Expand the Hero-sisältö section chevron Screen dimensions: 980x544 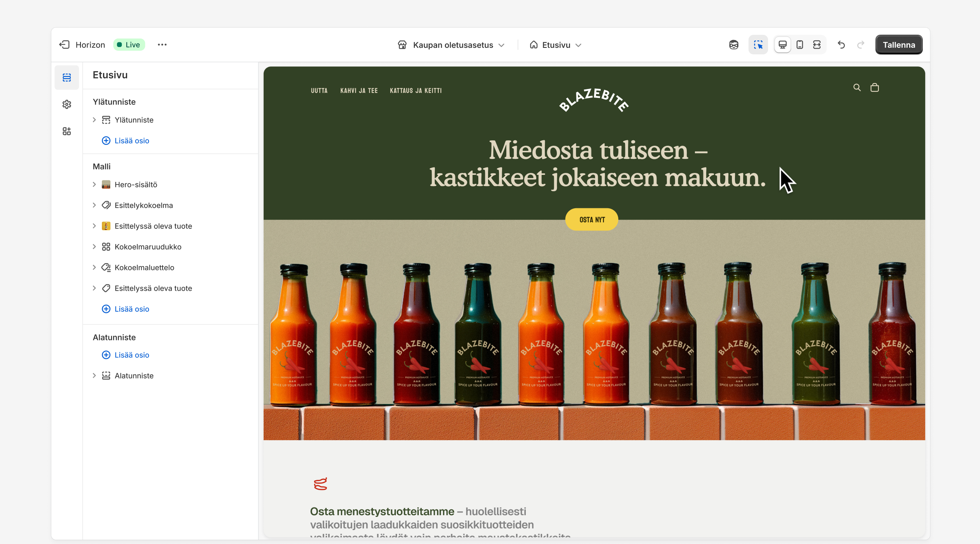pos(94,185)
